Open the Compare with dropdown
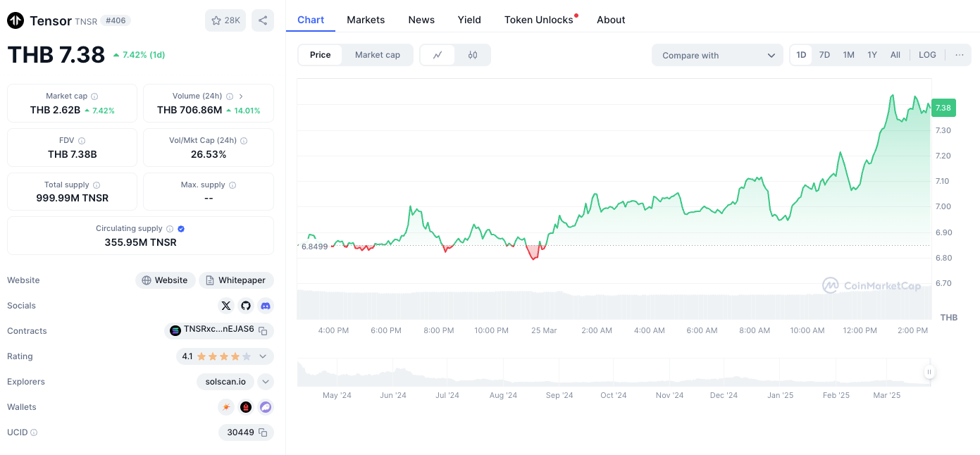The width and height of the screenshot is (980, 455). (718, 55)
